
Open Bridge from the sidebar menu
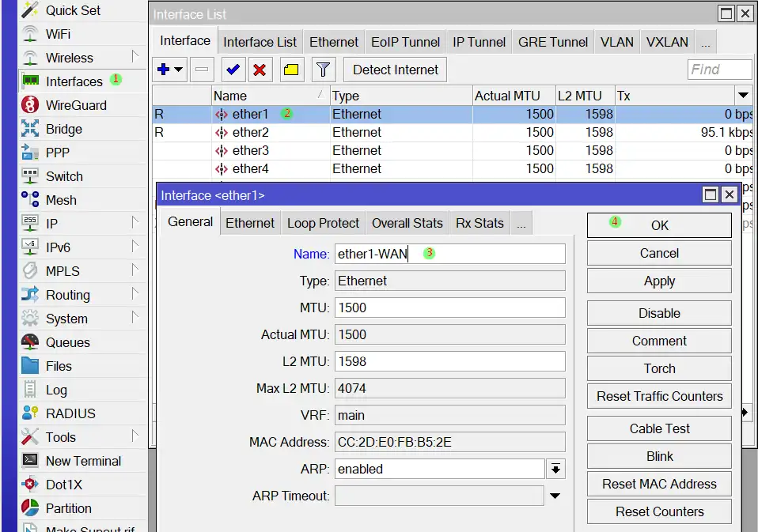[63, 129]
